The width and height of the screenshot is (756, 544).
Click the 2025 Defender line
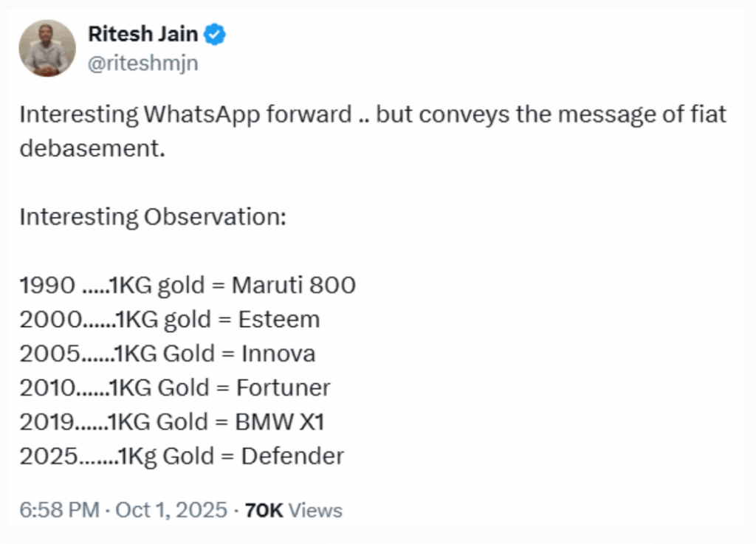pos(181,456)
